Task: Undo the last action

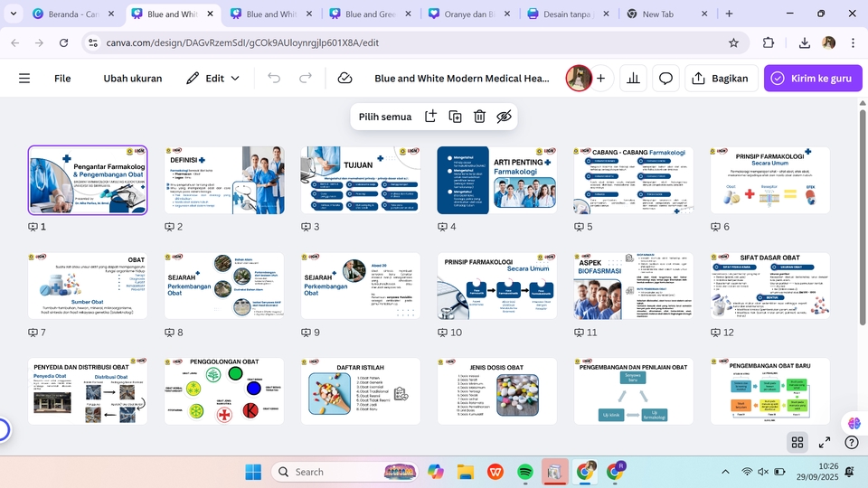Action: pyautogui.click(x=274, y=78)
